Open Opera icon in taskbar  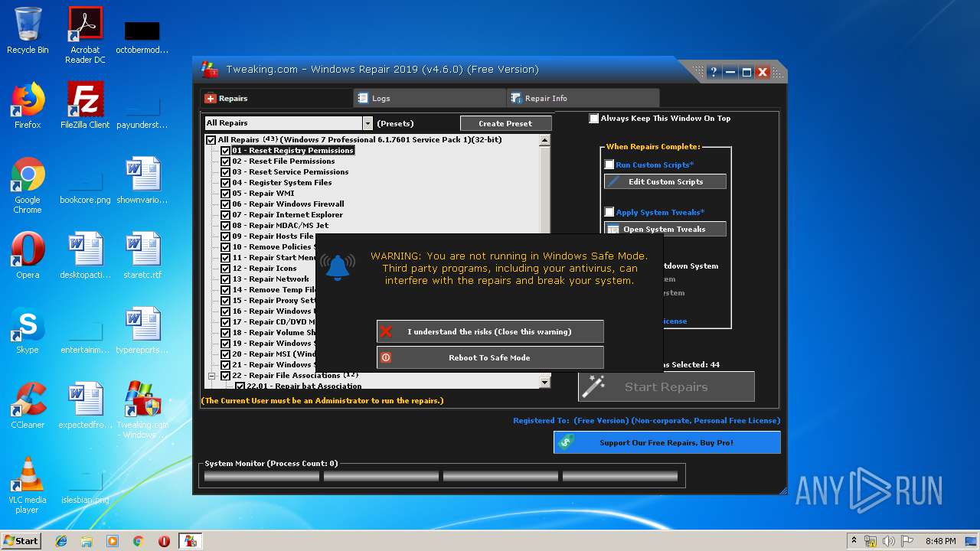pyautogui.click(x=164, y=541)
